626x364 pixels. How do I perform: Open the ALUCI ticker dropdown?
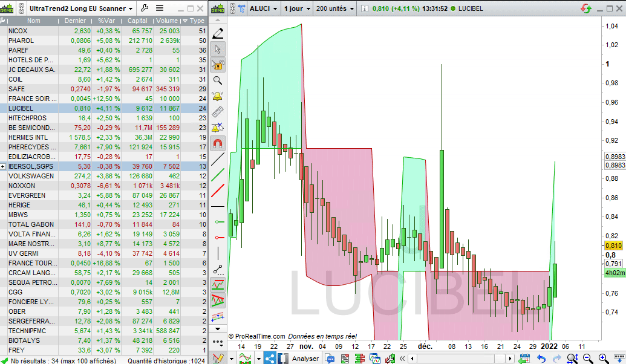(x=264, y=8)
